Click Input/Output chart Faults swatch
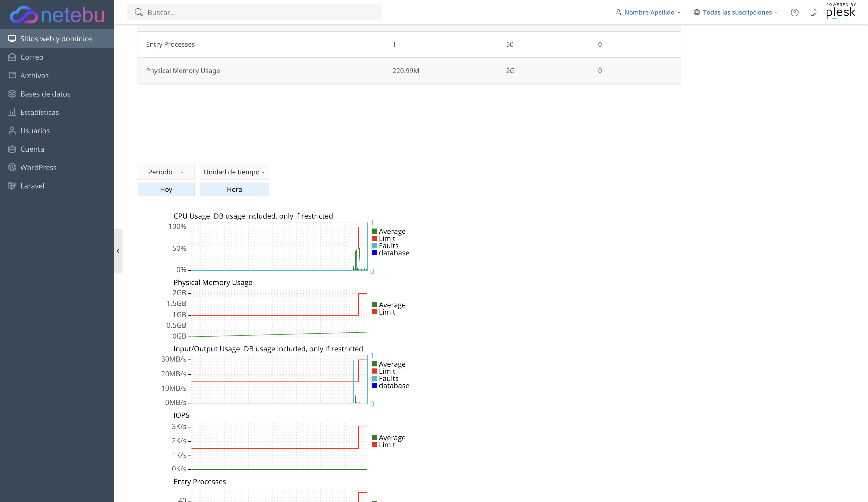The height and width of the screenshot is (502, 868). [374, 379]
